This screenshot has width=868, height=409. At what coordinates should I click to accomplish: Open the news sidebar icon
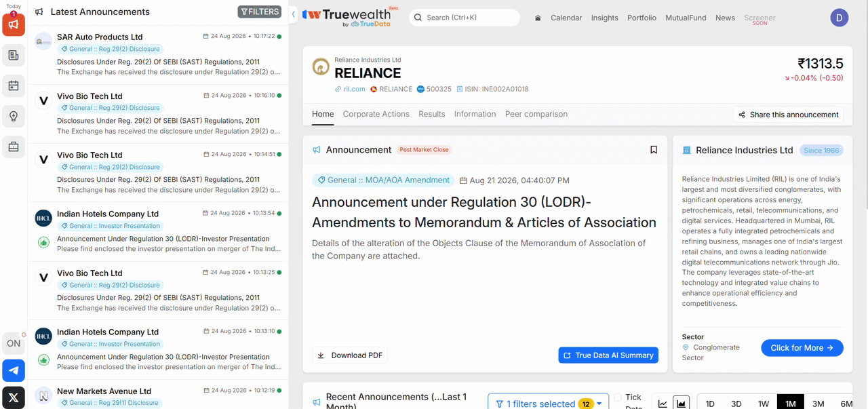coord(14,56)
